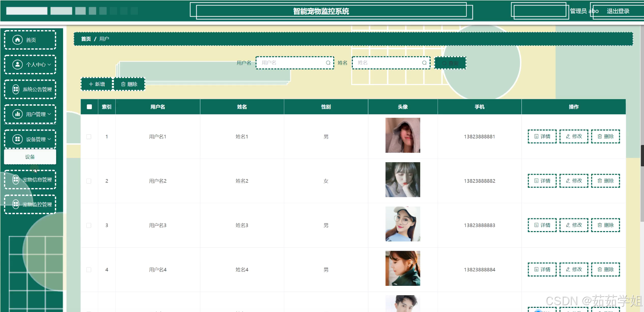Viewport: 644px width, 312px height.
Task: Click the trash icon on the toolbar 删除 button
Action: [x=123, y=84]
